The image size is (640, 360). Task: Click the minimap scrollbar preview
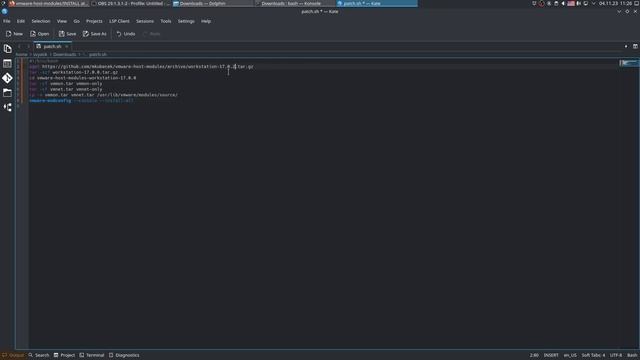coord(629,63)
